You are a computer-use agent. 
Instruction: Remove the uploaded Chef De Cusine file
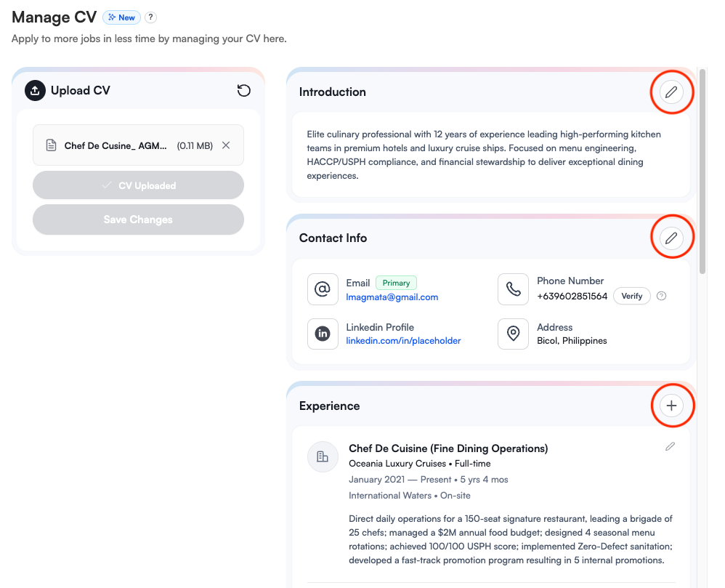tap(226, 145)
